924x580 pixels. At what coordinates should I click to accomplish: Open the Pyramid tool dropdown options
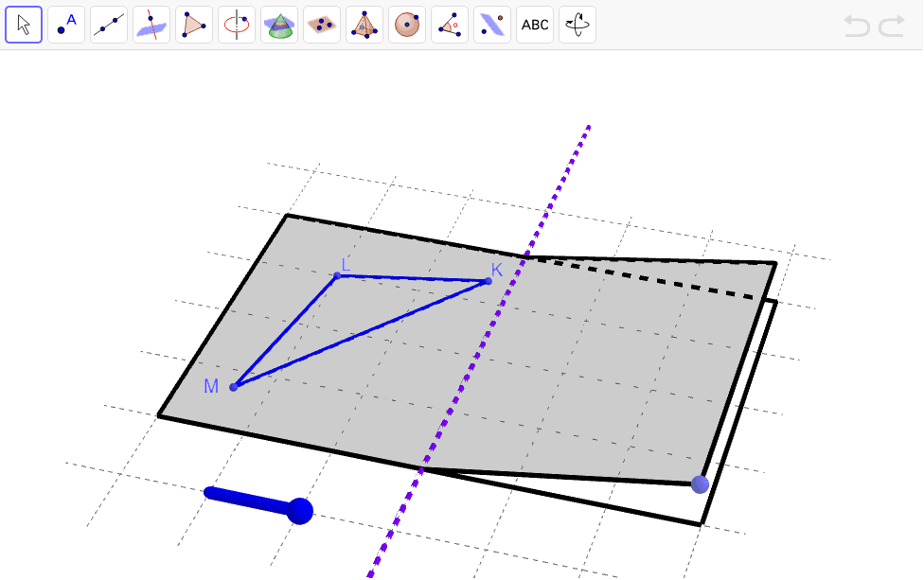pyautogui.click(x=378, y=38)
